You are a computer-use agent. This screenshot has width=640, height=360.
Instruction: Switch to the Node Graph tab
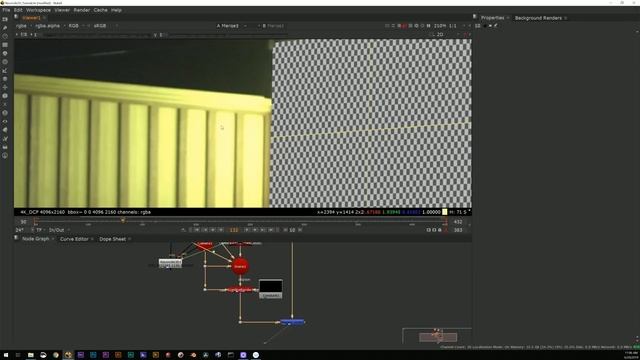(x=36, y=239)
